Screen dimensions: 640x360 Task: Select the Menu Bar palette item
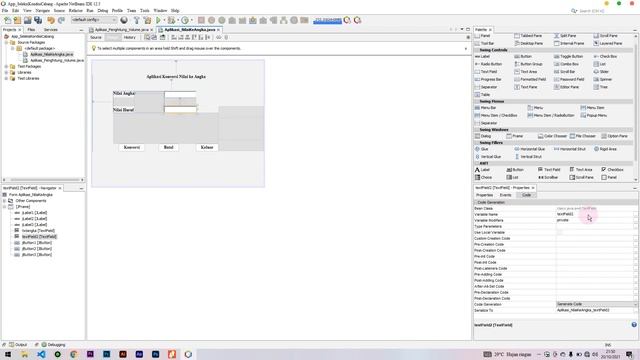pos(485,108)
